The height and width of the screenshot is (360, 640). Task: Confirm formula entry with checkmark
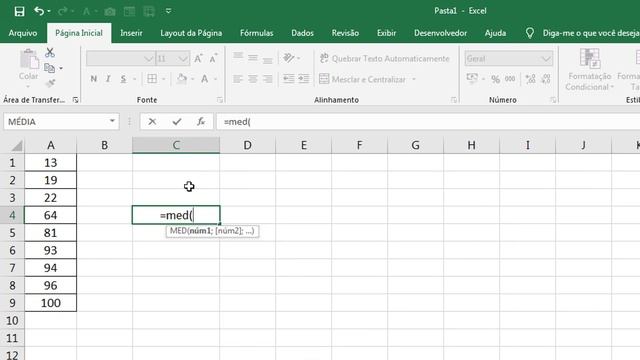(x=177, y=122)
